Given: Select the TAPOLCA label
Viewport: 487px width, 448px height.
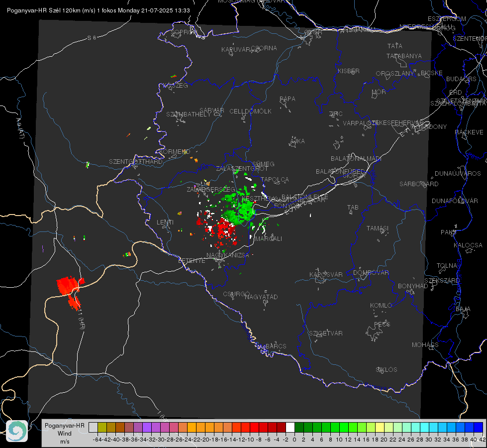Looking at the screenshot, I should [x=275, y=180].
